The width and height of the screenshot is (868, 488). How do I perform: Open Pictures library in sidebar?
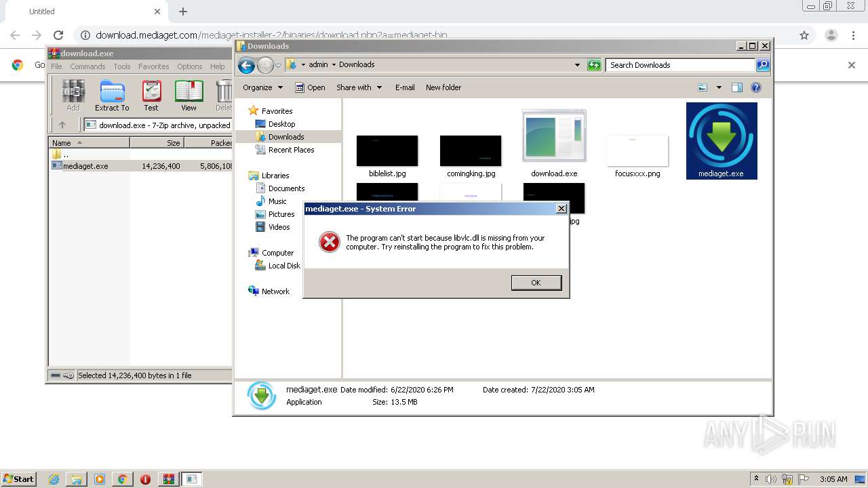pos(275,214)
